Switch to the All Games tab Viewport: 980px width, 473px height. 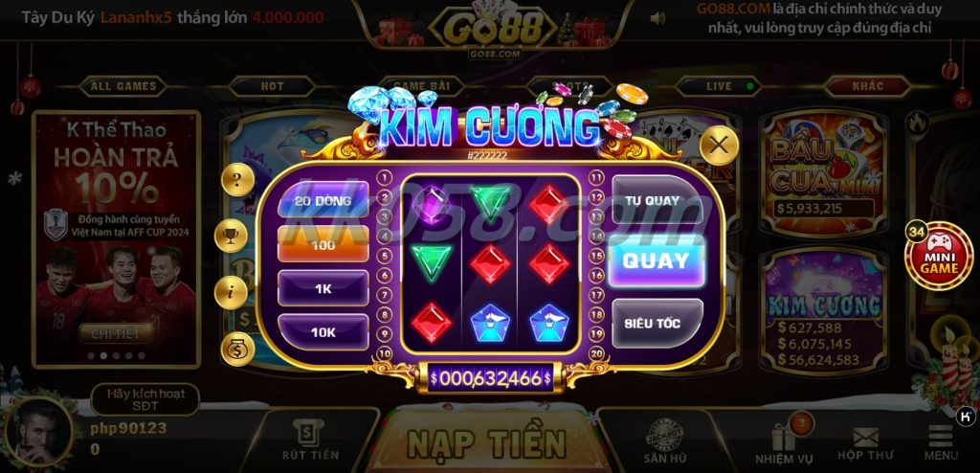123,86
